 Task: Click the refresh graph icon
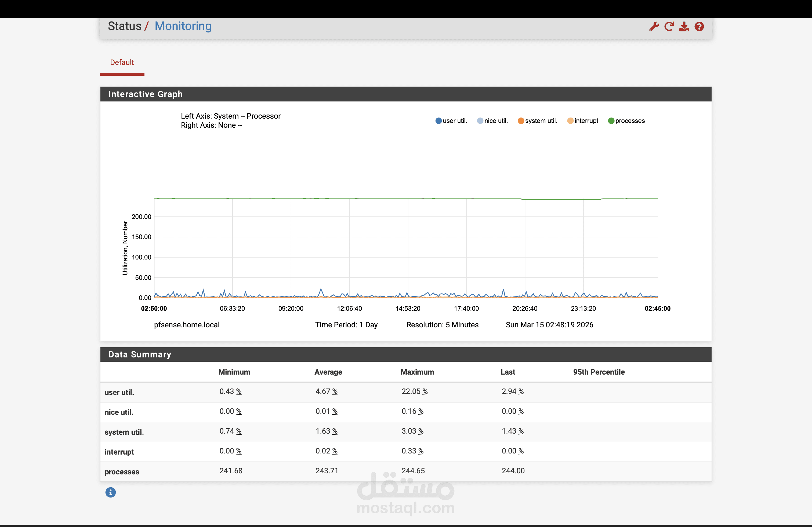pos(669,27)
